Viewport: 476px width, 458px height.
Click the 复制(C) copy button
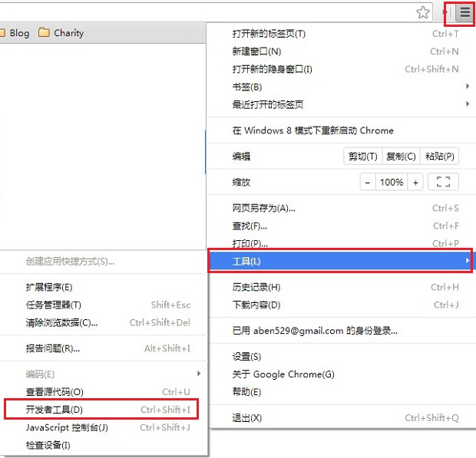[401, 157]
